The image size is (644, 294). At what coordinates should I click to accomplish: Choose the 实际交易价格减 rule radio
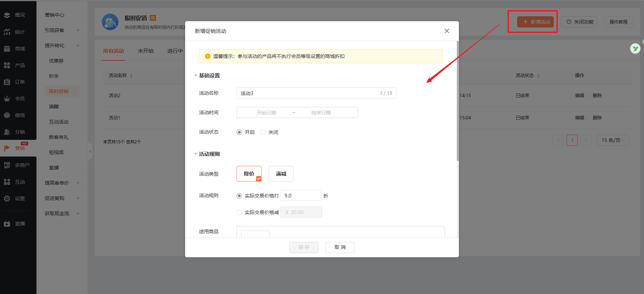239,212
